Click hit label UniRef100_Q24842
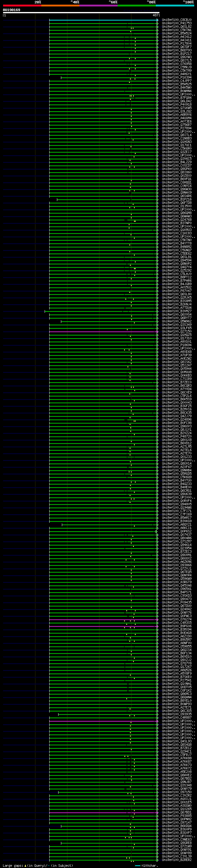Image resolution: width=197 pixels, height=868 pixels. click(x=177, y=610)
